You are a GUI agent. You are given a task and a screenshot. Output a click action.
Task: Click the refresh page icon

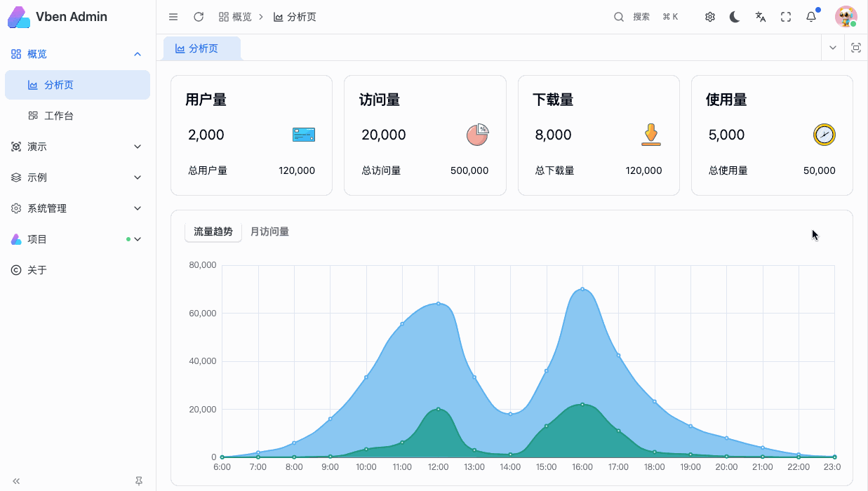coord(199,17)
